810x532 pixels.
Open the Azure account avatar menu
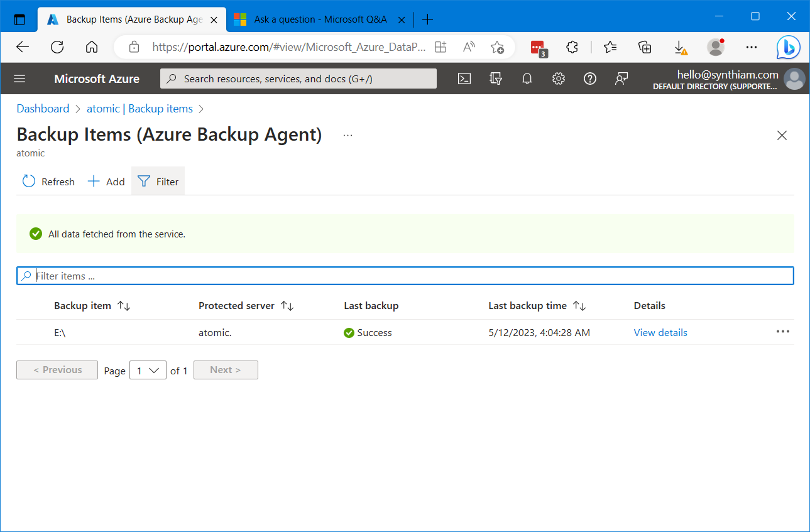[x=794, y=79]
